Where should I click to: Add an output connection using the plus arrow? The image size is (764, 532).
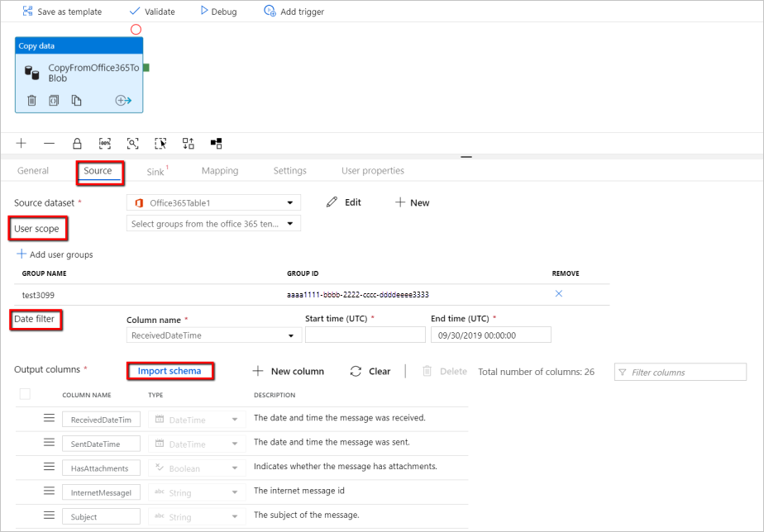pos(122,100)
